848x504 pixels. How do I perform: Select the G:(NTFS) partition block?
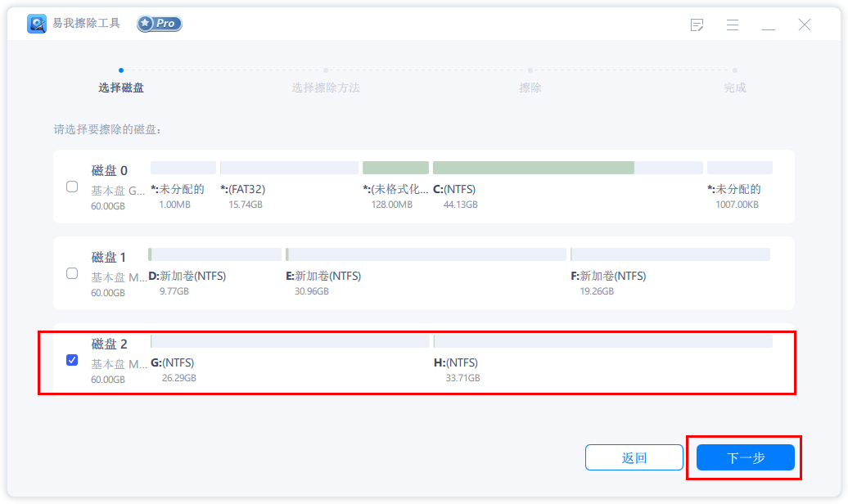246,350
